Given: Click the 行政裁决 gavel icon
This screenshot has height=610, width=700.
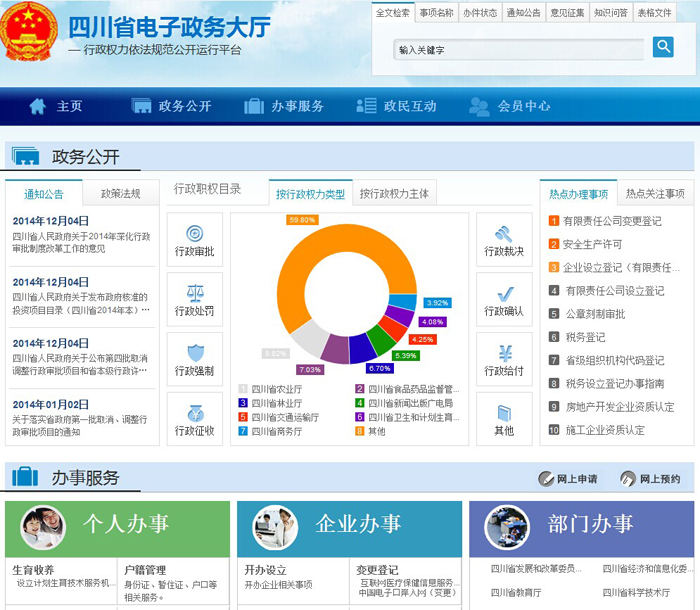Looking at the screenshot, I should click(x=504, y=240).
